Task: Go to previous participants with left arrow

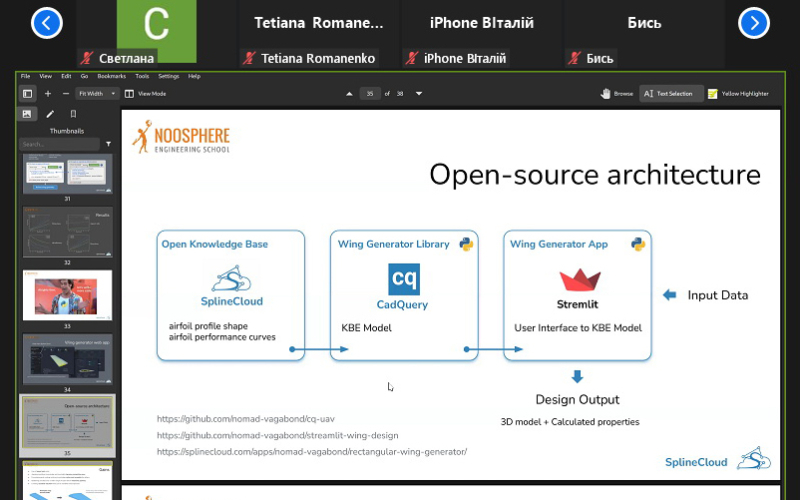Action: coord(46,23)
